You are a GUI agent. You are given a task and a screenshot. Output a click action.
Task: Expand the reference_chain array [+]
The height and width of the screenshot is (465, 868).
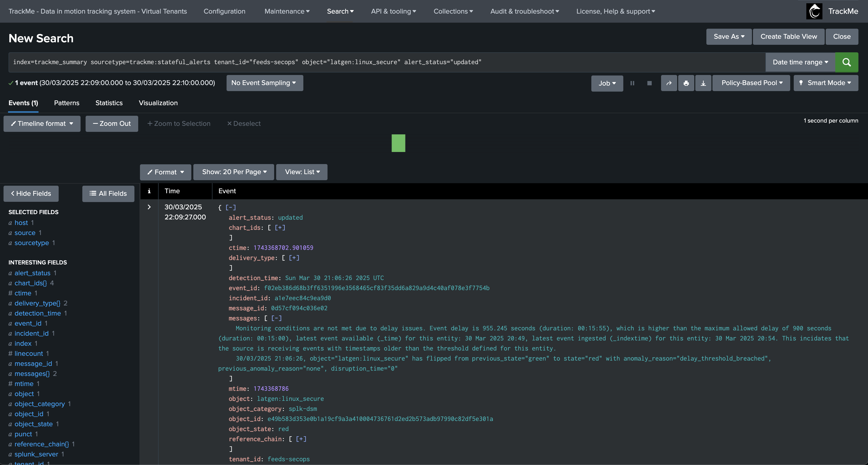pos(301,439)
